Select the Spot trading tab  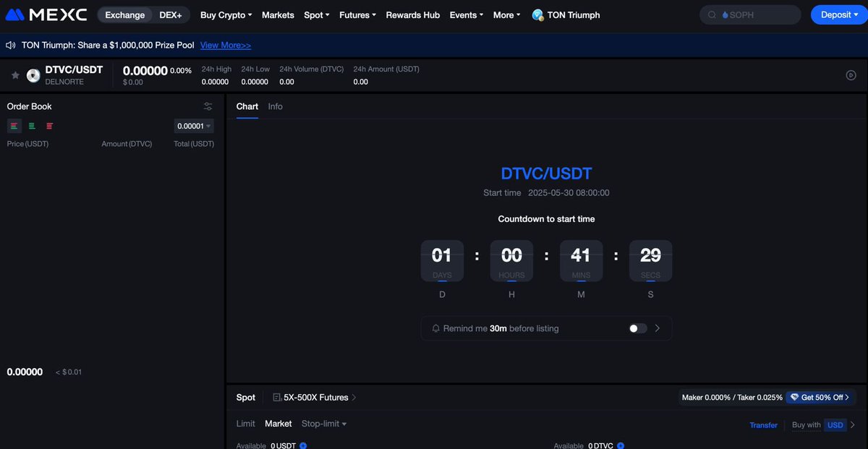[x=246, y=398]
